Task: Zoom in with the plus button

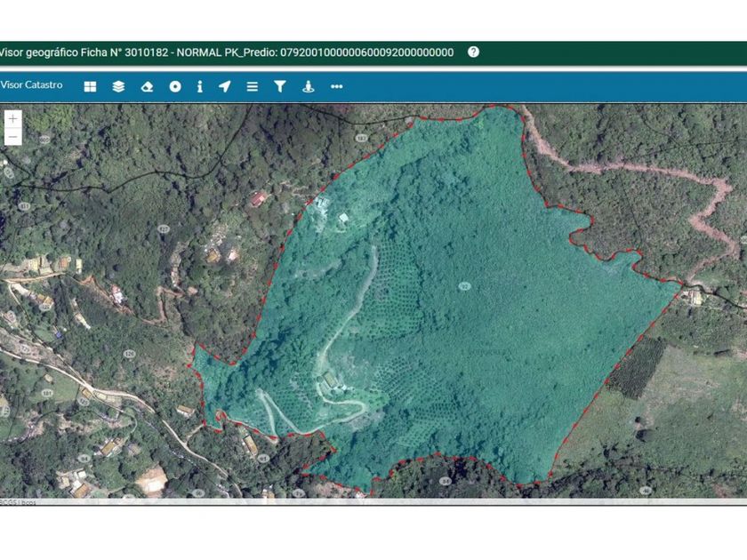Action: [x=12, y=118]
